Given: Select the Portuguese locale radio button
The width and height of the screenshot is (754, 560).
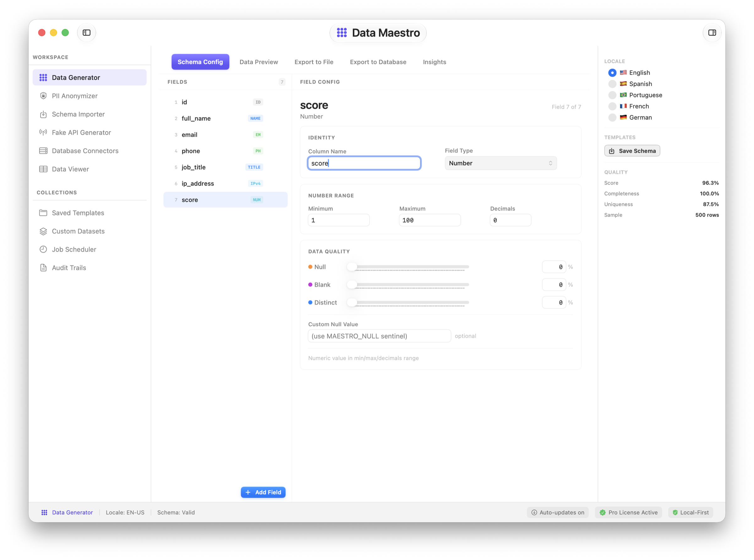Looking at the screenshot, I should (x=612, y=95).
